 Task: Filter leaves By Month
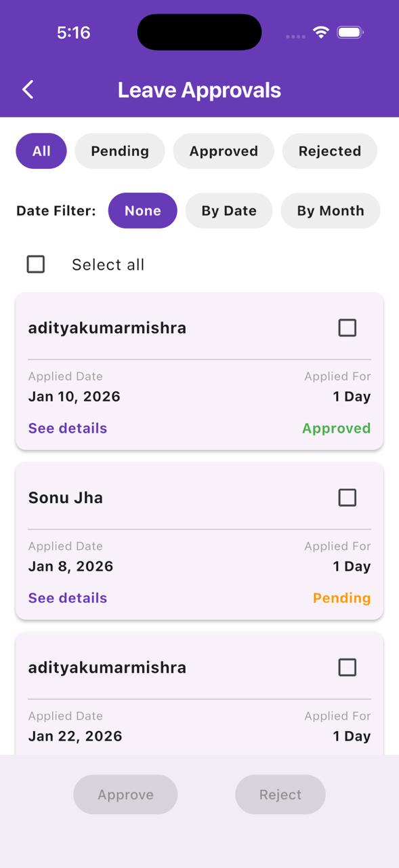pos(331,210)
